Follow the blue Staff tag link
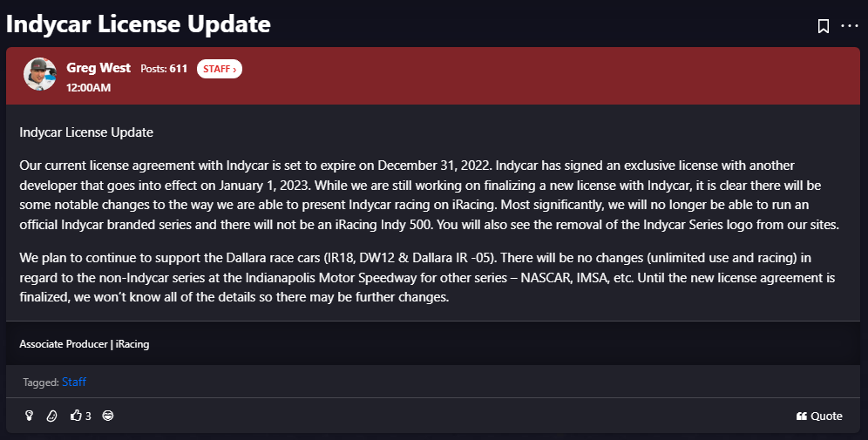 74,382
